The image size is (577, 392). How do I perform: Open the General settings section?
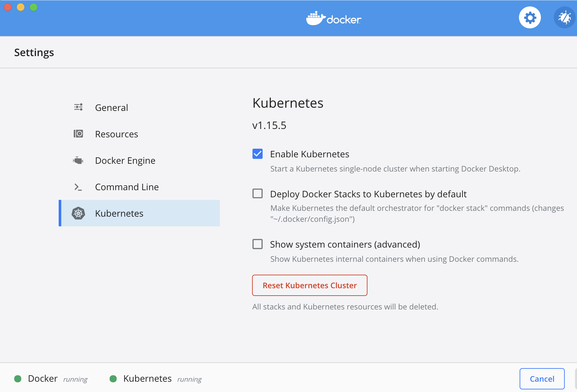click(x=139, y=107)
